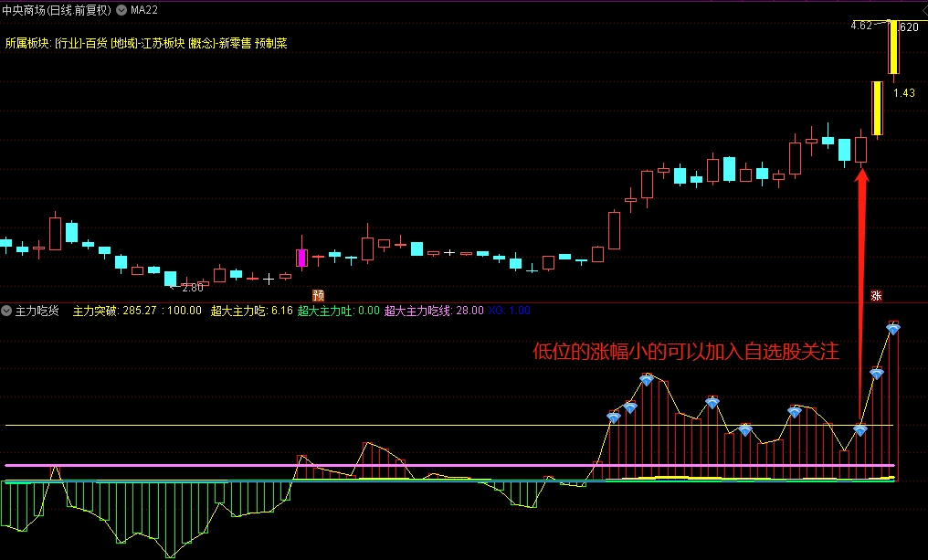The image size is (928, 560).
Task: Click the blue XG: 1.00 value
Action: tap(509, 311)
